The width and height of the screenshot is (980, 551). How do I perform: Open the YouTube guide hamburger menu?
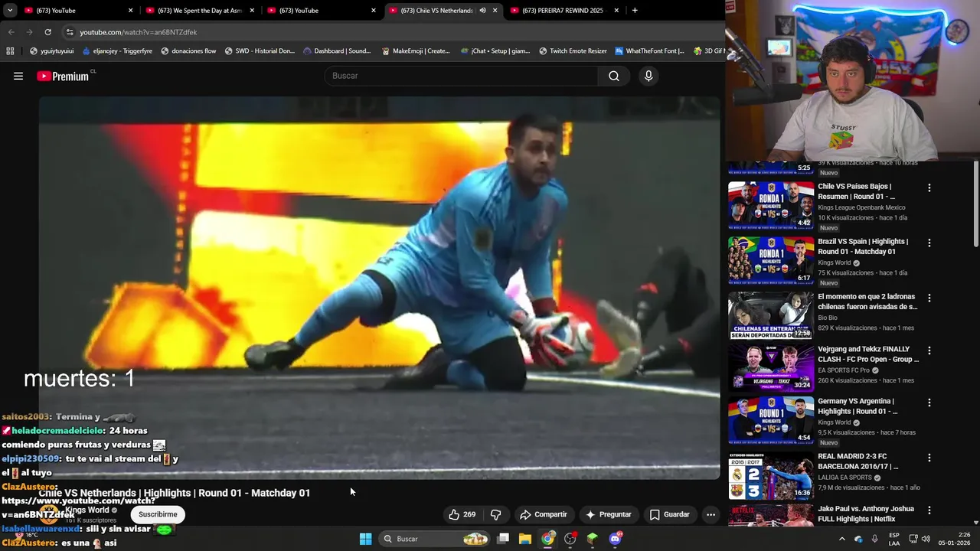18,76
